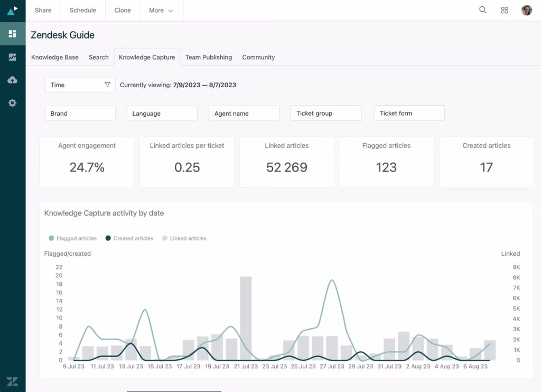Open the Brand filter
The height and width of the screenshot is (392, 541).
[80, 113]
